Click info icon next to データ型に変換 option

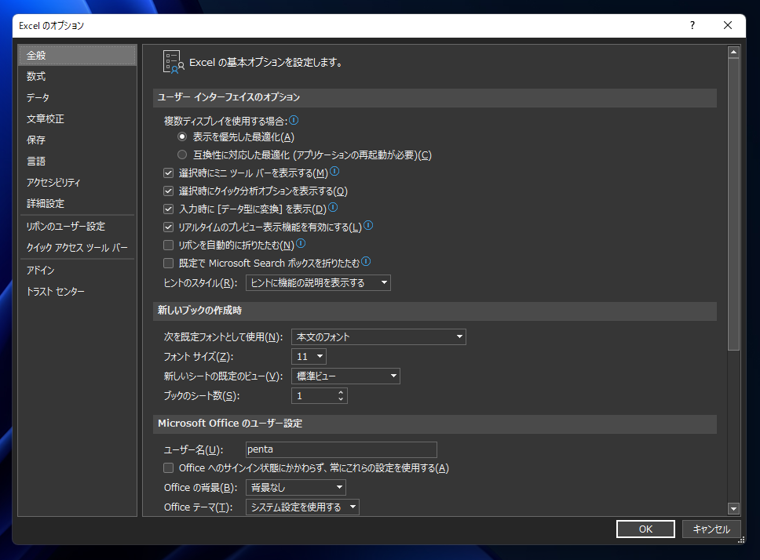pyautogui.click(x=333, y=208)
